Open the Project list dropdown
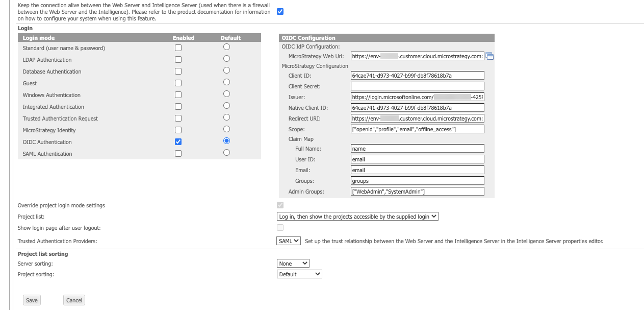Screen dimensions: 644x310 (x=357, y=217)
